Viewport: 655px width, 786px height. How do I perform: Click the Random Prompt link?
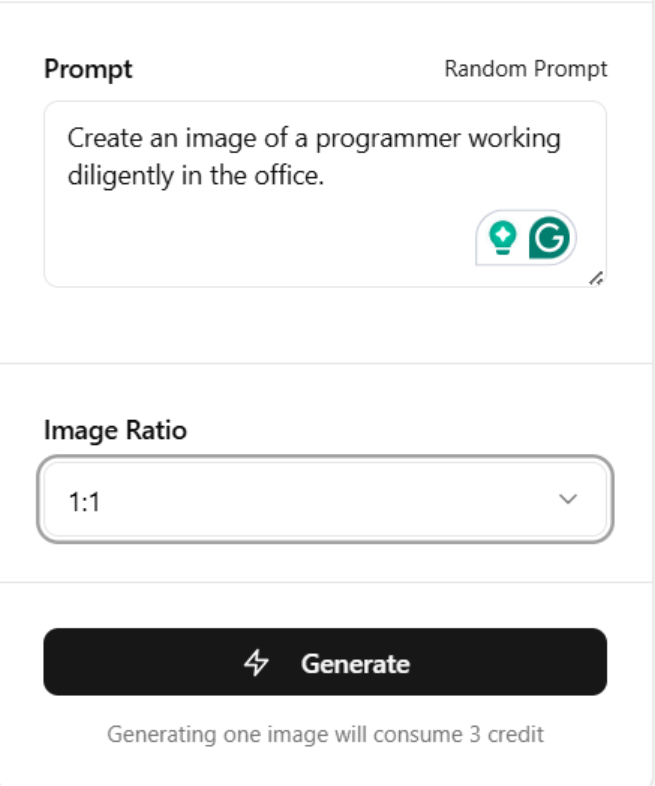(525, 69)
